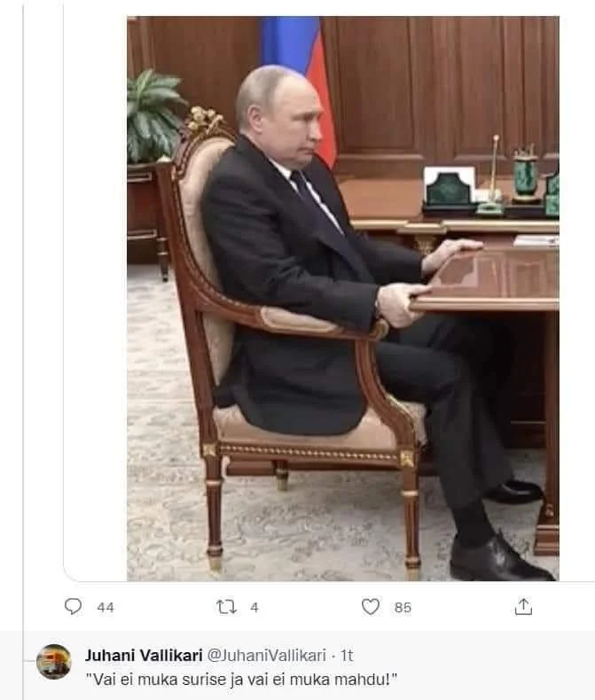Click the retweet count of 4

(x=254, y=608)
